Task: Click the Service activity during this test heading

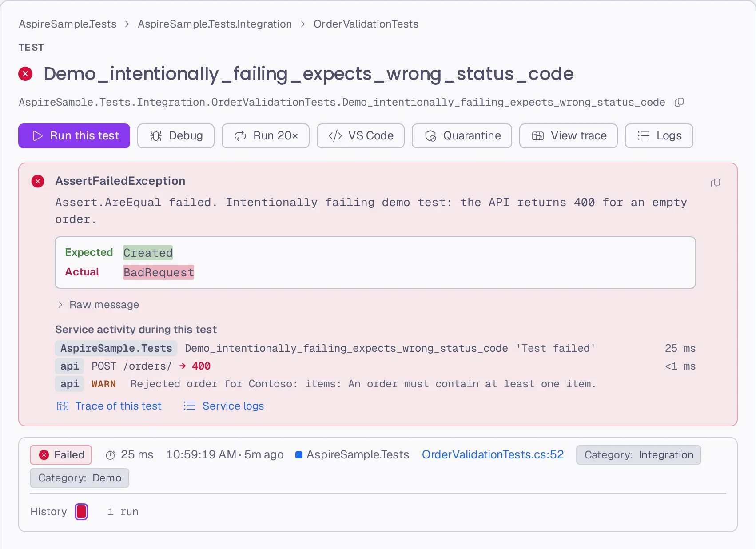Action: point(136,330)
